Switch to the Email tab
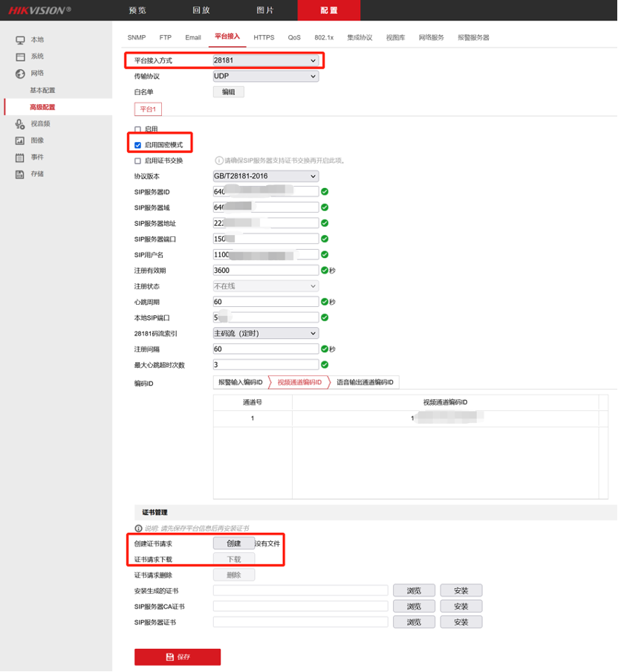 pos(193,38)
